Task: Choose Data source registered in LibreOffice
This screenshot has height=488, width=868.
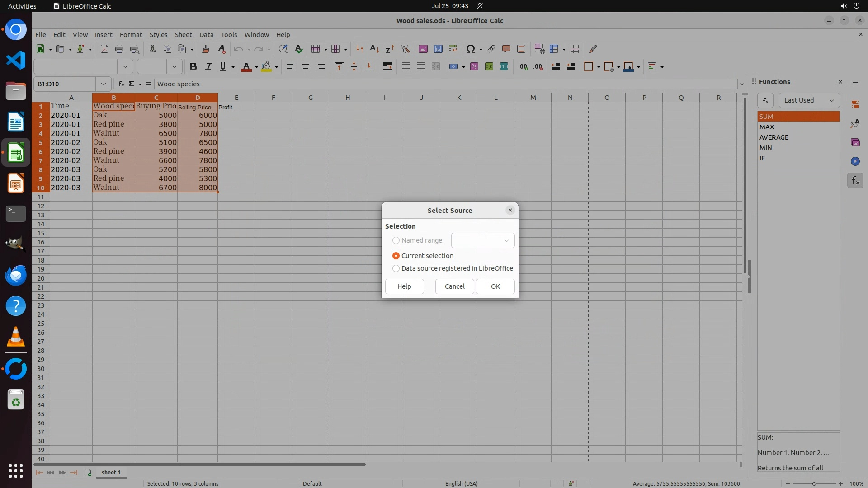Action: coord(396,268)
